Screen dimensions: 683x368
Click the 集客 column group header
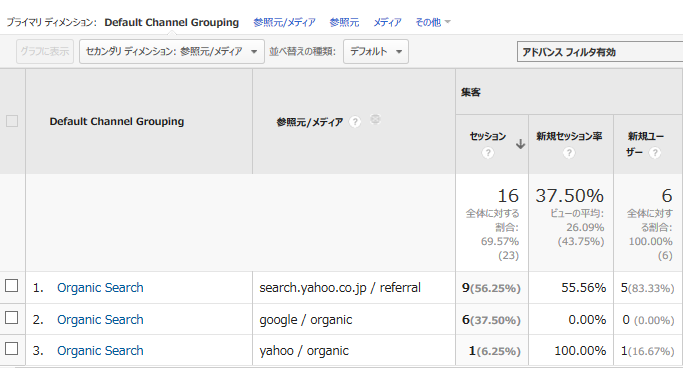tap(471, 92)
